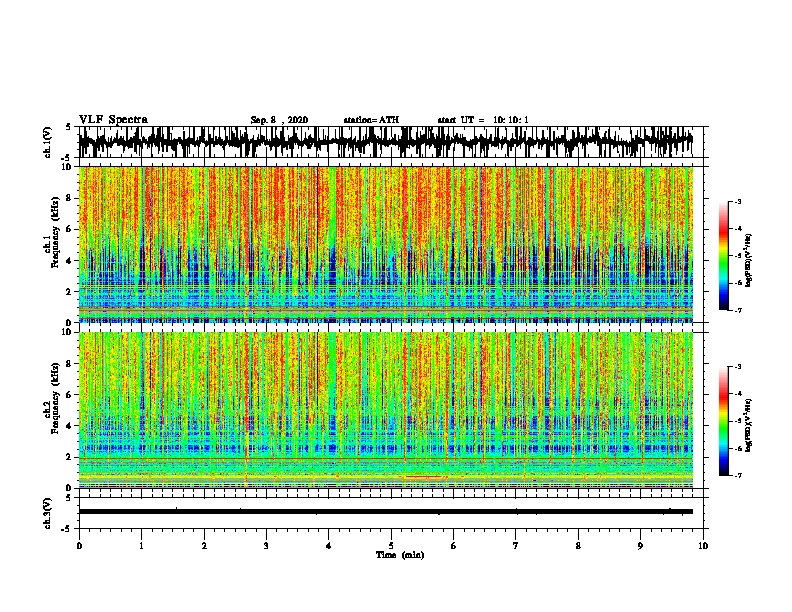Click time-axis tick label "1"
The width and height of the screenshot is (792, 612).
click(141, 546)
